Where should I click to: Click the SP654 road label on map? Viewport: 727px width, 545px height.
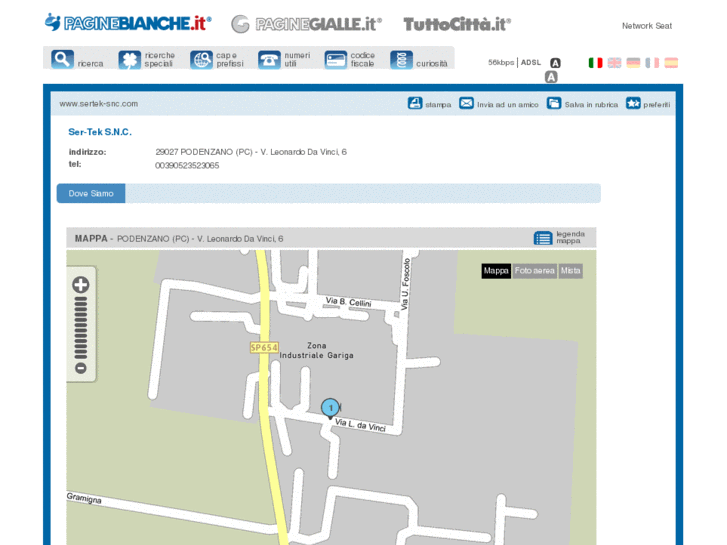(264, 348)
